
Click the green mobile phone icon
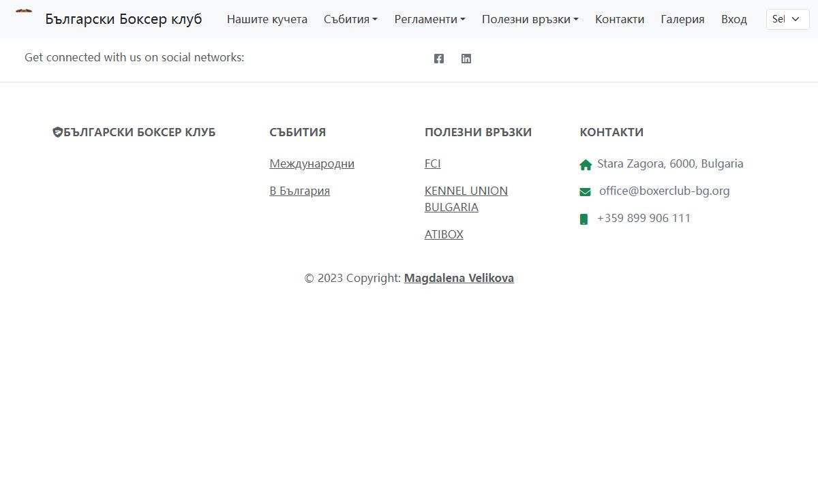[584, 219]
